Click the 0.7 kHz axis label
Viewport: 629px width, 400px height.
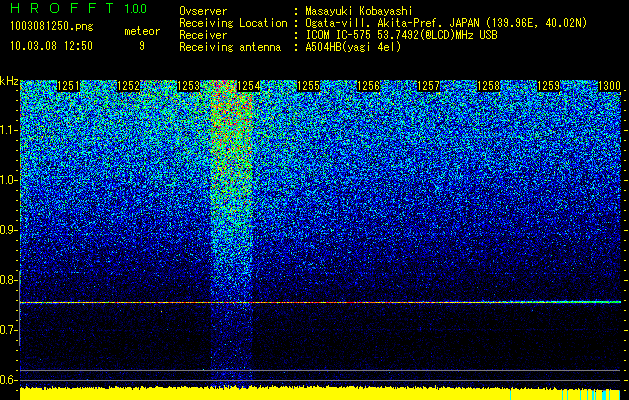click(x=9, y=330)
